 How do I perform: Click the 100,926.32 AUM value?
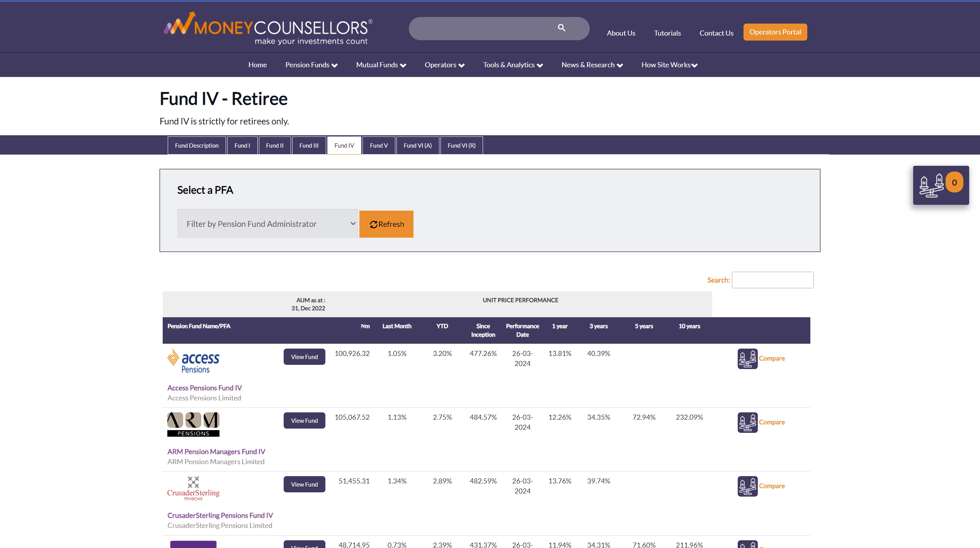click(x=352, y=353)
